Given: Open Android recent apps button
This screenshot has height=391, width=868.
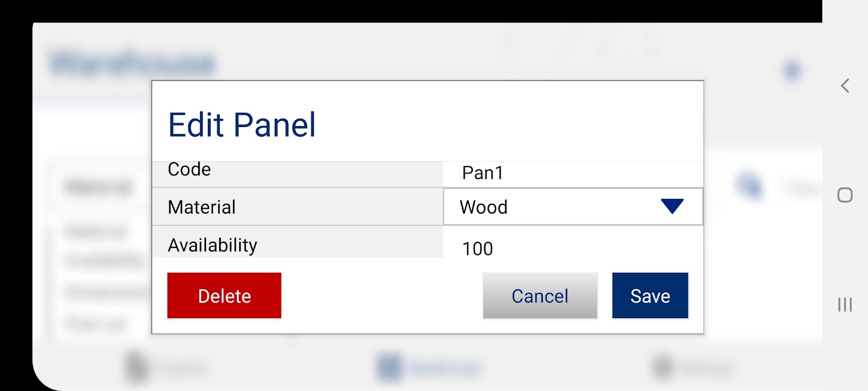Looking at the screenshot, I should pos(845,304).
